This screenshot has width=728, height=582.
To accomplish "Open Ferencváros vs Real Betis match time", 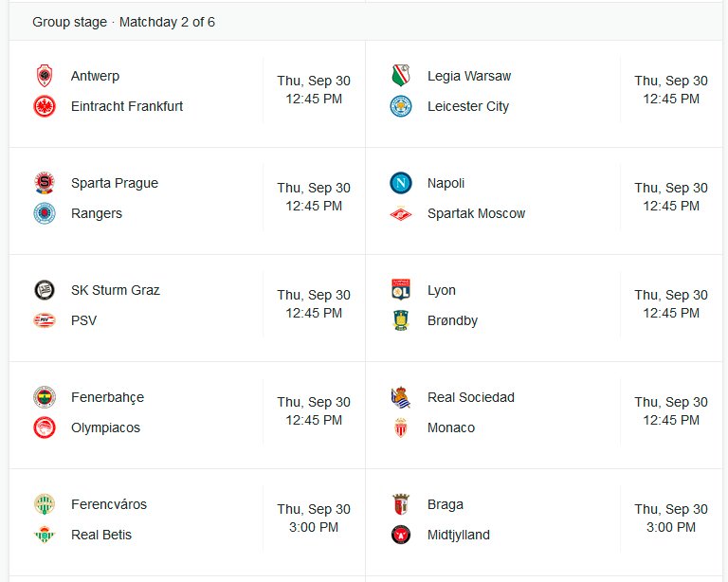I will pos(314,518).
